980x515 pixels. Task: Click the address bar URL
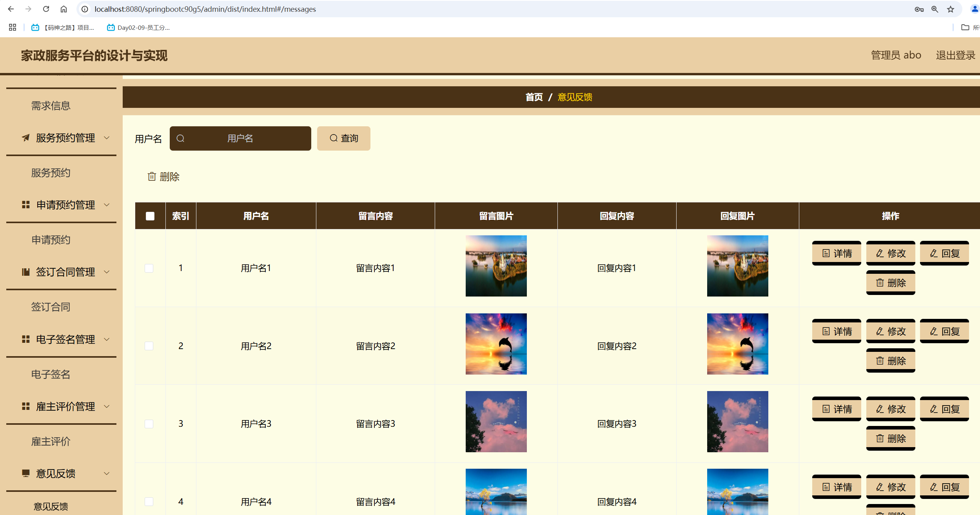(205, 9)
